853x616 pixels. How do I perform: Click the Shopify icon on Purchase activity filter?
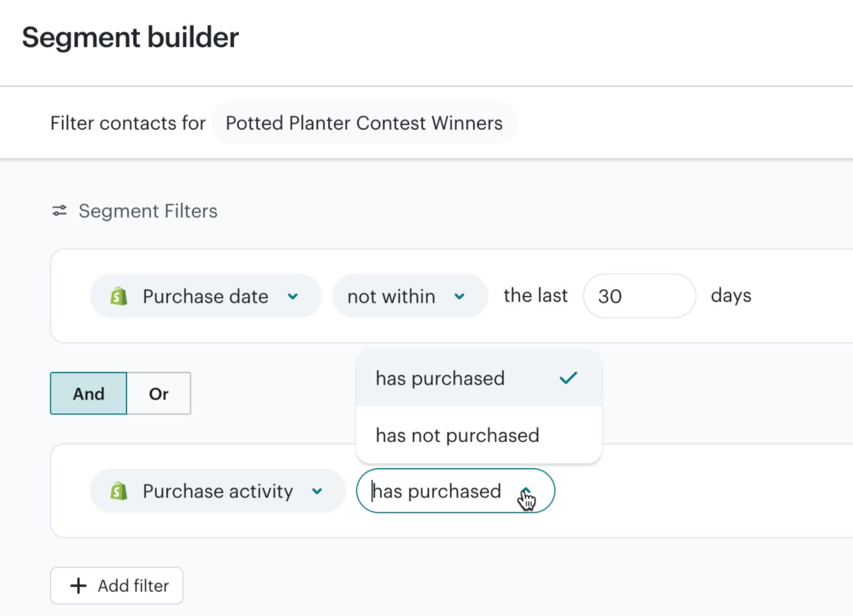click(119, 491)
